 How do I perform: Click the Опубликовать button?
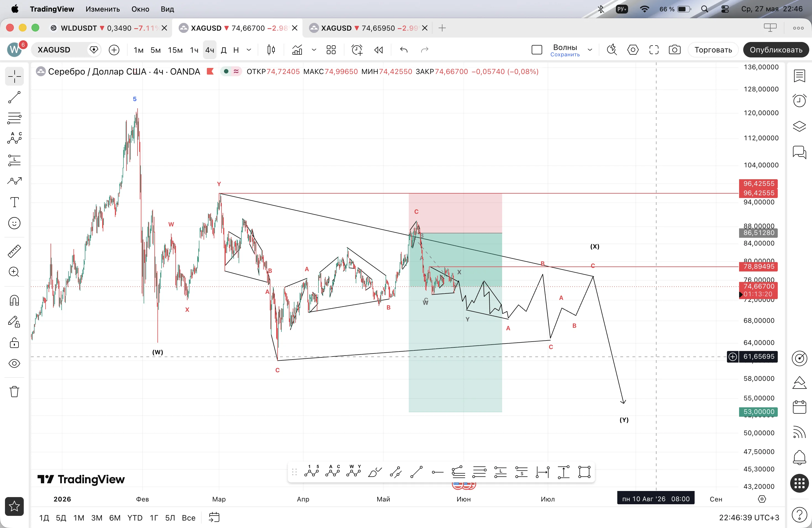pos(776,50)
